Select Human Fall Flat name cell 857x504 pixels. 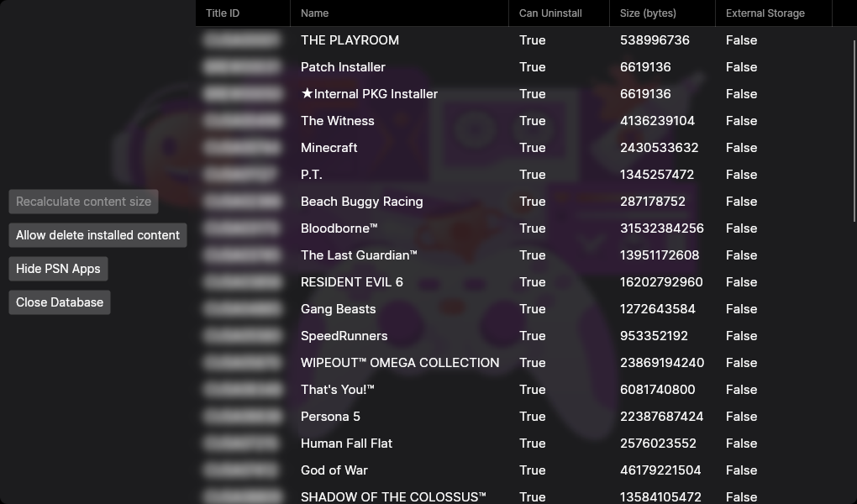[x=346, y=444]
